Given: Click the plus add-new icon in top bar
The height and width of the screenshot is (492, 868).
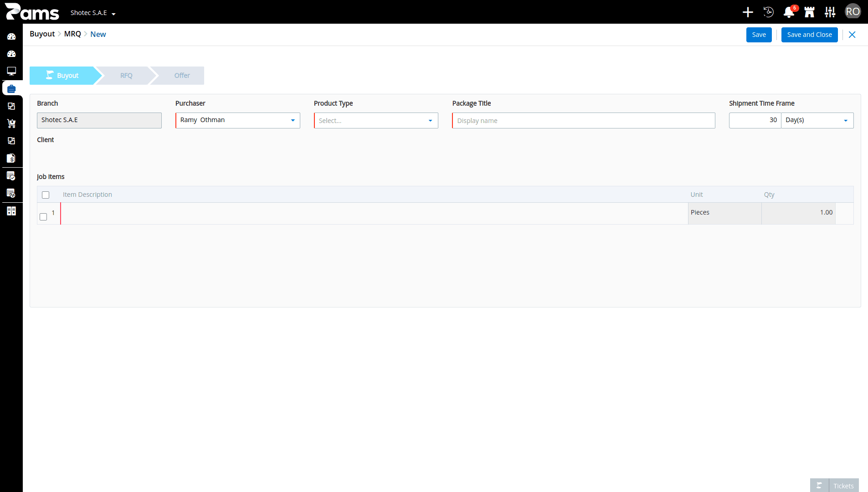Looking at the screenshot, I should pos(748,12).
